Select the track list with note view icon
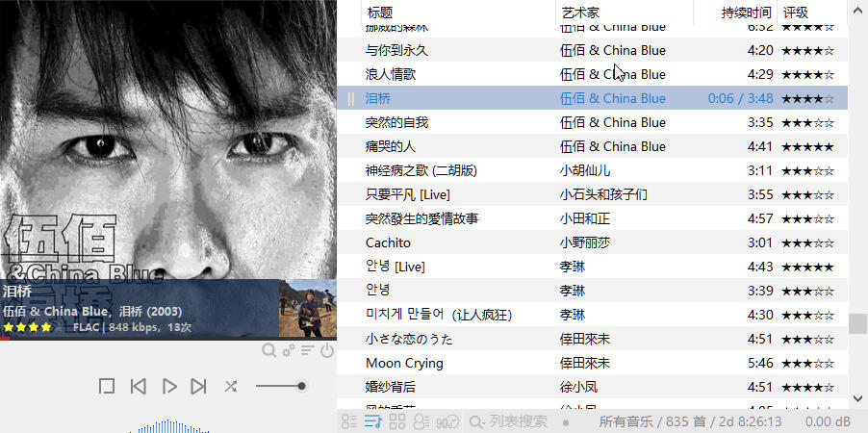Viewport: 868px width, 433px height. [373, 421]
